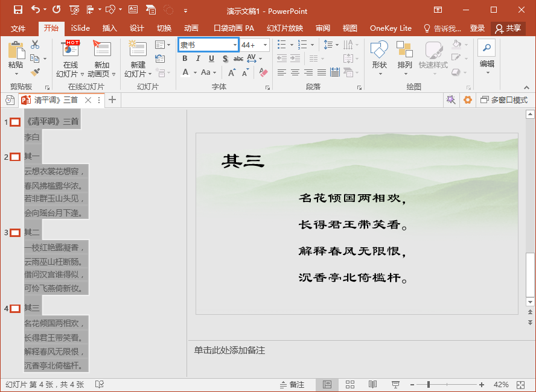
Task: Click the notes area 单击此处添加备注
Action: 229,350
